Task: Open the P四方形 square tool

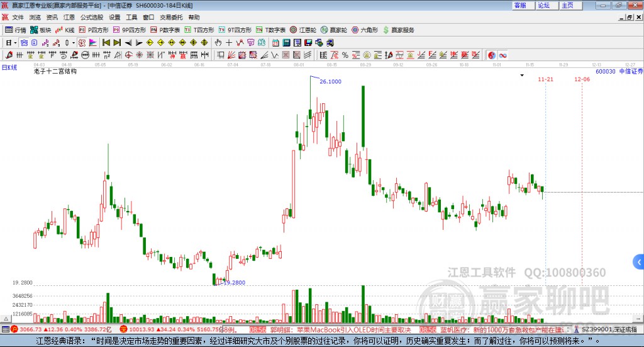Action: 94,30
